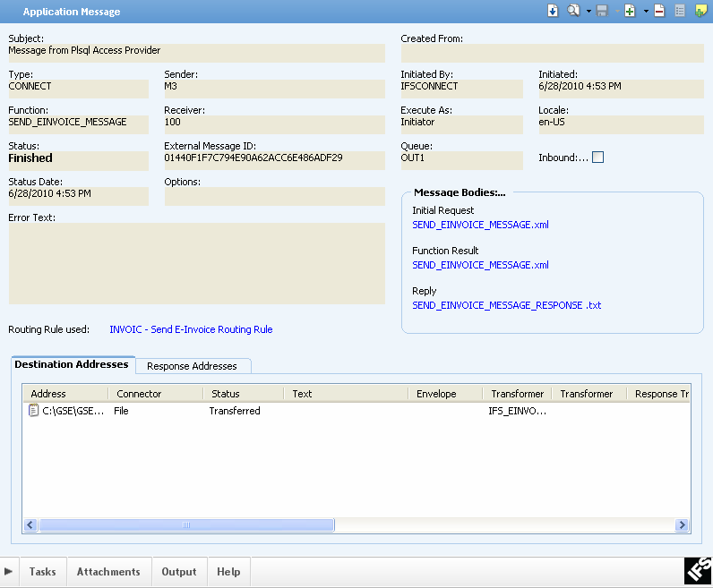Click the Add Note (yellow sticky) icon
The image size is (713, 588).
[700, 12]
